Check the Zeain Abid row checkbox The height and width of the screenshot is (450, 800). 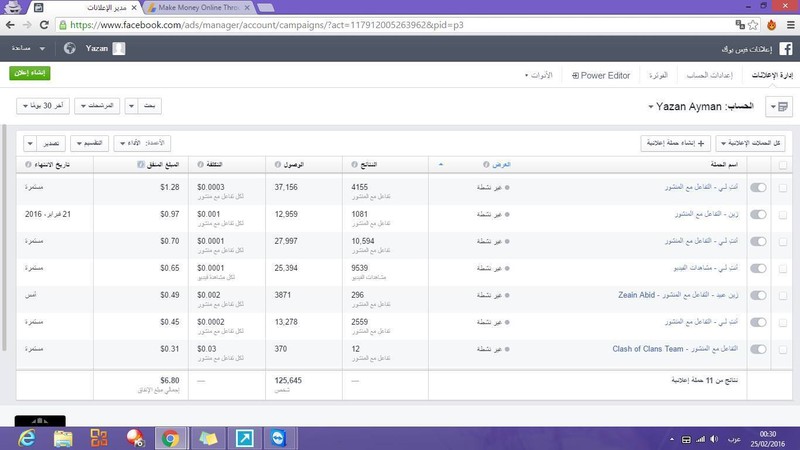[x=783, y=296]
